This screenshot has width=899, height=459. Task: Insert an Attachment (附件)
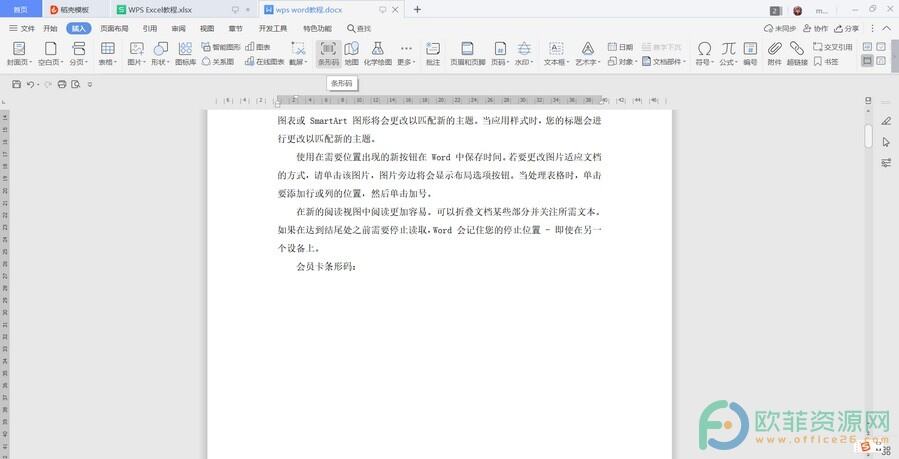(x=775, y=54)
